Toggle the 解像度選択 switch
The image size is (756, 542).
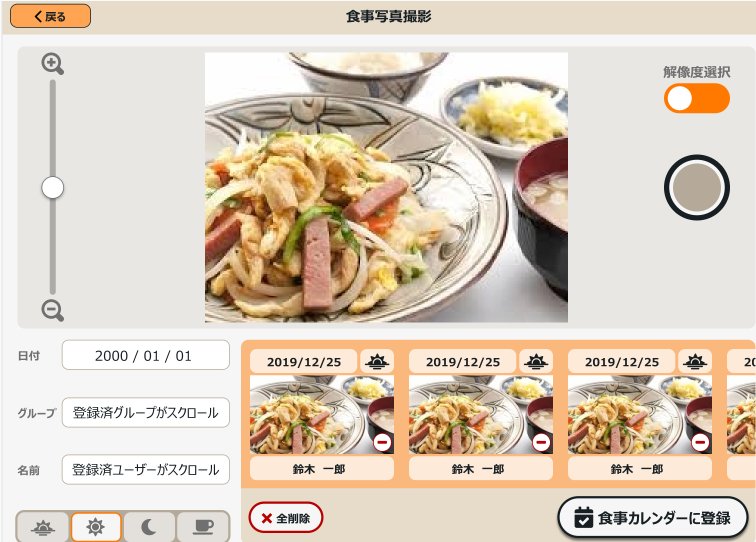[697, 98]
